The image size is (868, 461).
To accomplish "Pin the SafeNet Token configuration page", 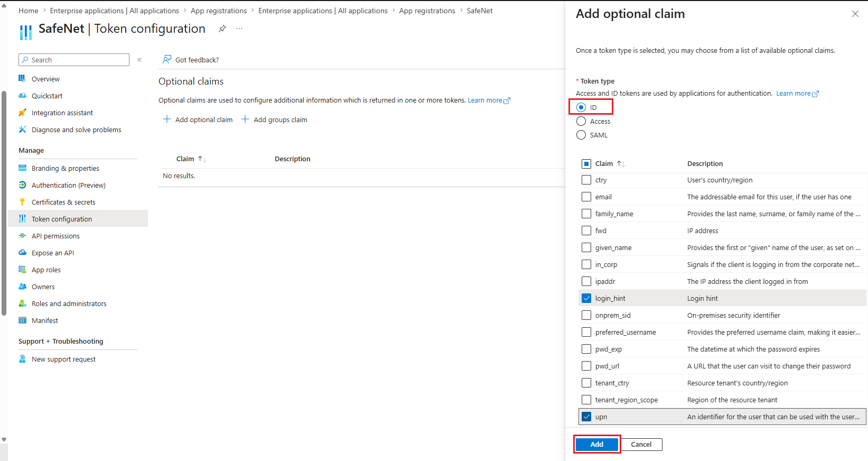I will (x=222, y=29).
